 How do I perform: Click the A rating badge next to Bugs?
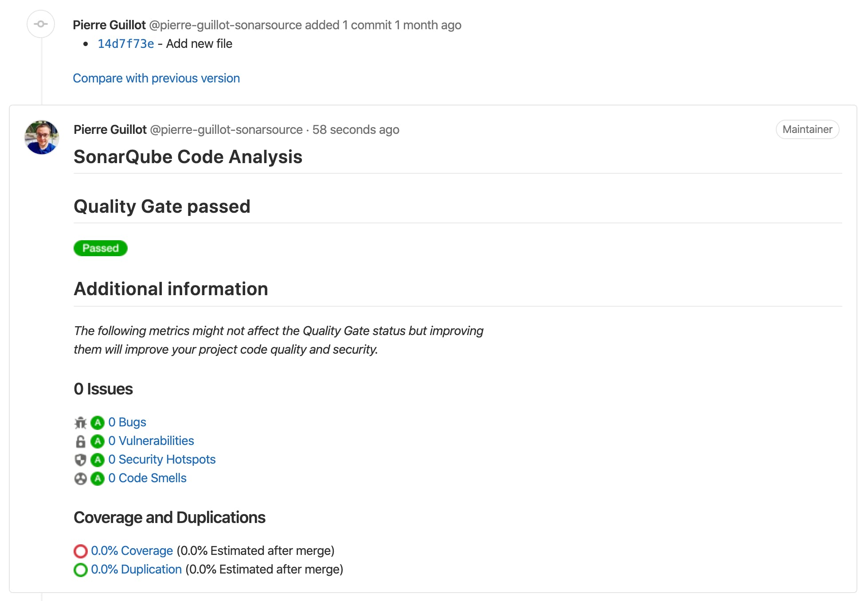[98, 423]
